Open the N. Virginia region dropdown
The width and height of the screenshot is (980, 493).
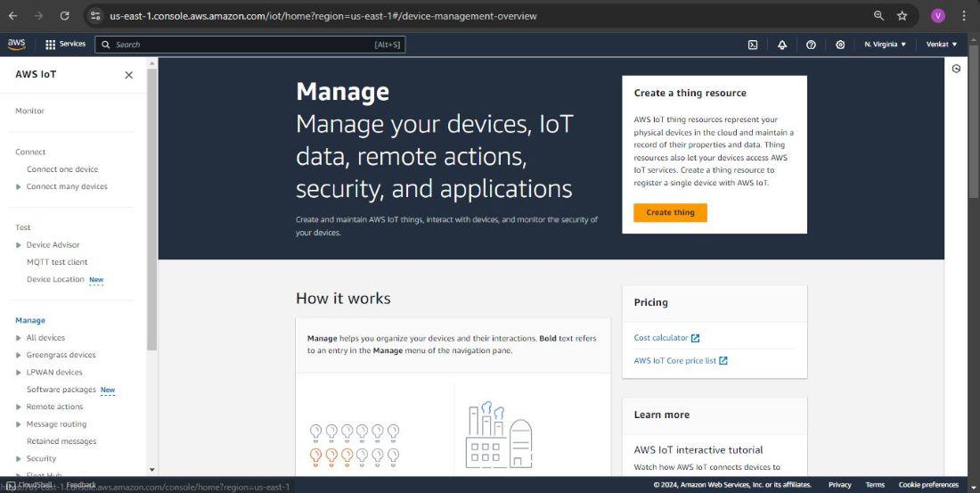(885, 45)
